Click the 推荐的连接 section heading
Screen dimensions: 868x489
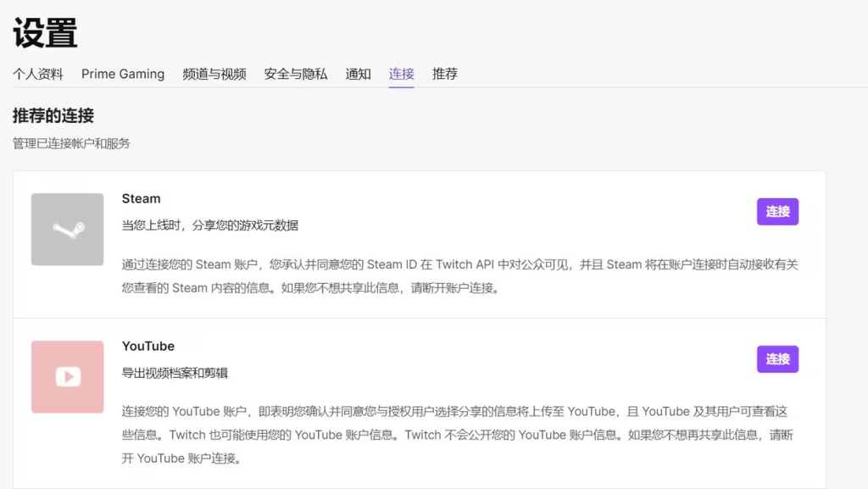coord(53,115)
